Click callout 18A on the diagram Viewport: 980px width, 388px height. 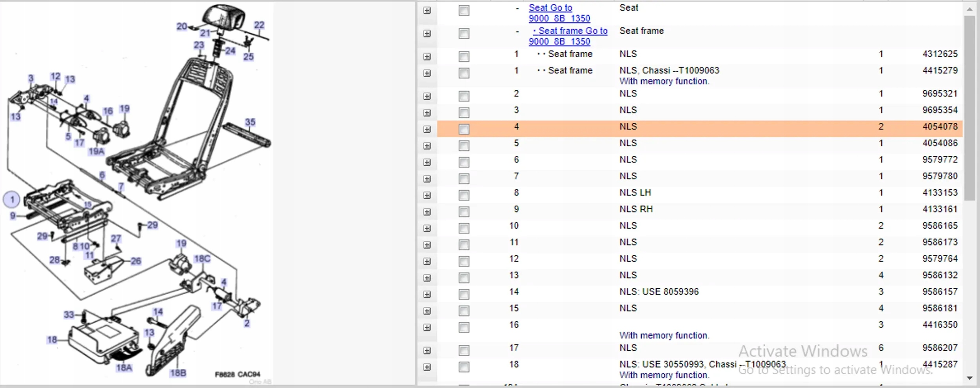(124, 368)
